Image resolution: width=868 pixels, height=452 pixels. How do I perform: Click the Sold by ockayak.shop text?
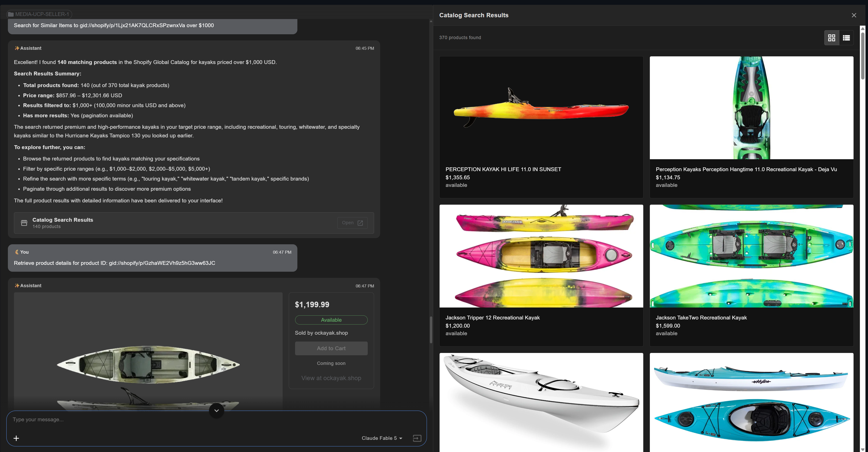(321, 333)
